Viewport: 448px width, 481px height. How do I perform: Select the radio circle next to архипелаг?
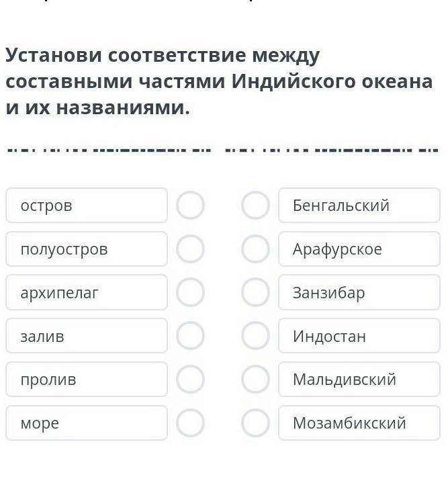coord(190,293)
